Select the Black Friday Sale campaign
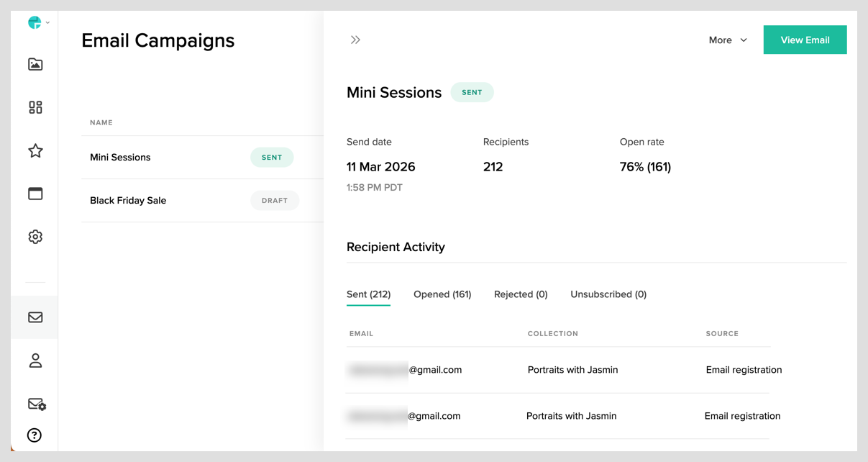 [x=128, y=201]
